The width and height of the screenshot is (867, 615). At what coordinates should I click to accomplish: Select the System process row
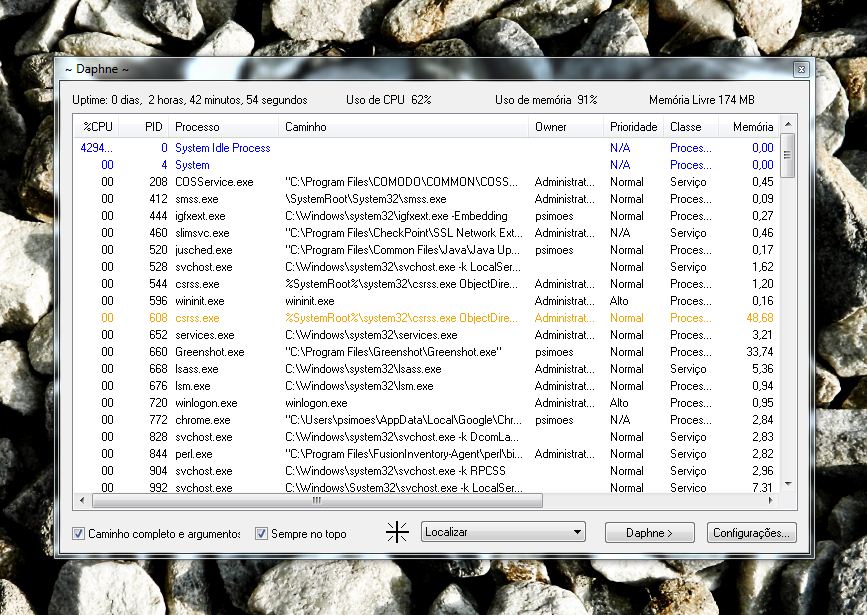click(x=426, y=165)
